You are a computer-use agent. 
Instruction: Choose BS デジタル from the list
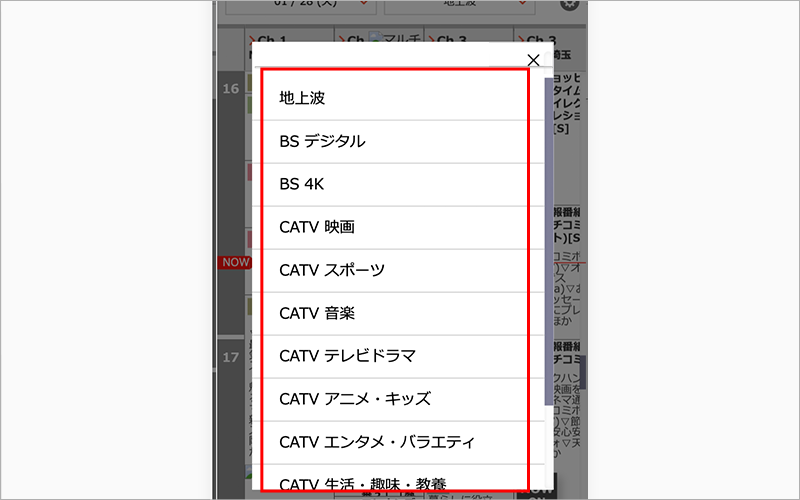click(395, 141)
